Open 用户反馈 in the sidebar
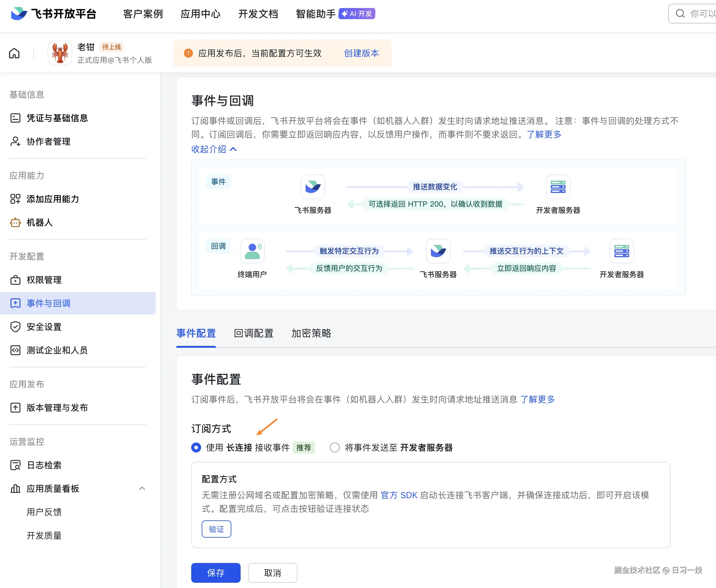Screen dimensions: 716x588 point(44,512)
